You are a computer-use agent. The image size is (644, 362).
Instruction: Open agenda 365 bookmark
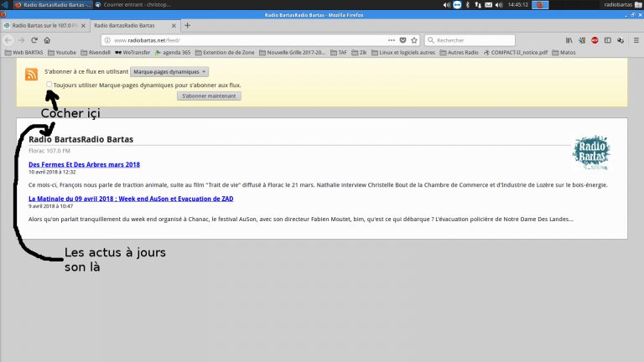coord(173,53)
